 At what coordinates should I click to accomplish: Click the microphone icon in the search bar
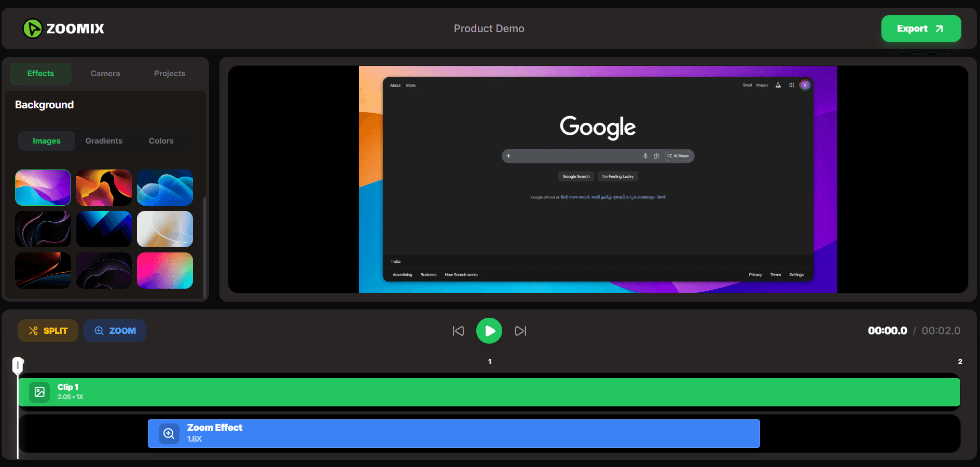pyautogui.click(x=645, y=156)
